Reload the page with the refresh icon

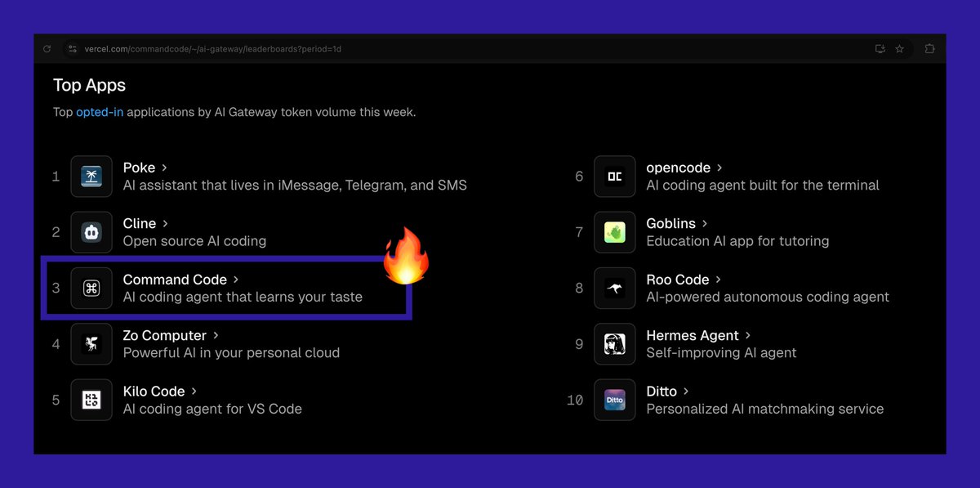(x=47, y=49)
